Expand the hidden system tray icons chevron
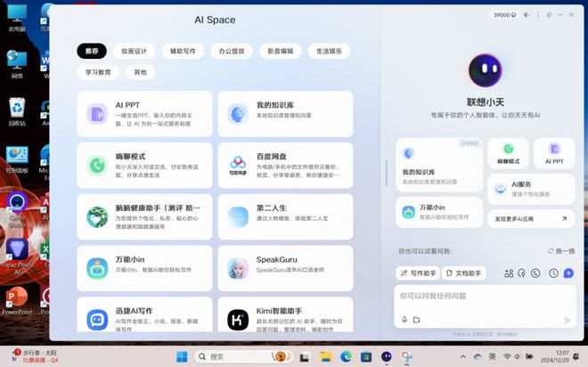Screen dimensions: 588x367 [x=463, y=357]
